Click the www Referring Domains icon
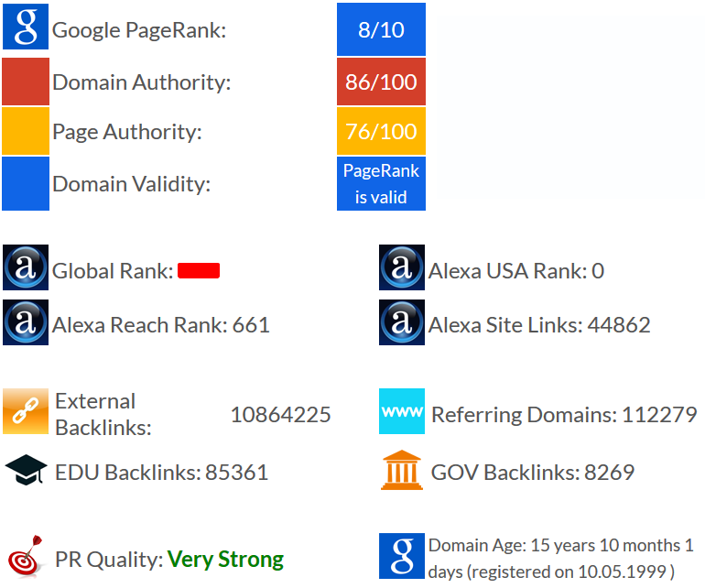The image size is (705, 588). pos(402,411)
